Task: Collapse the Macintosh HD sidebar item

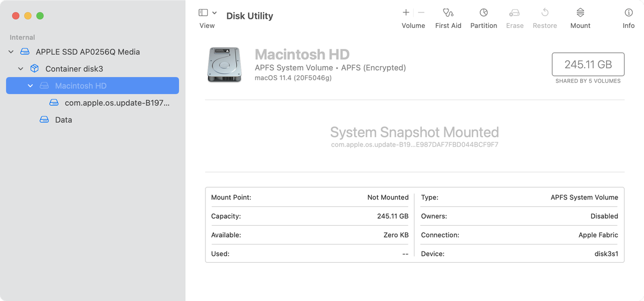Action: (x=31, y=86)
